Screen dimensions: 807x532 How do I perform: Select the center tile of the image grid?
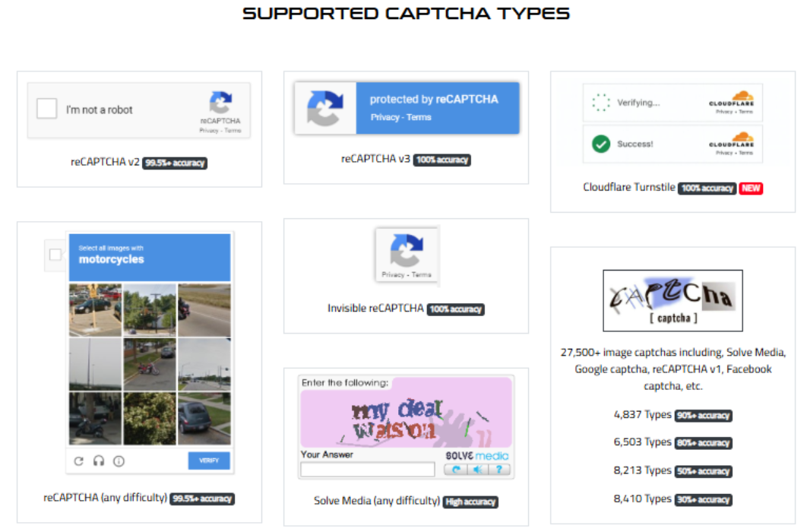150,364
